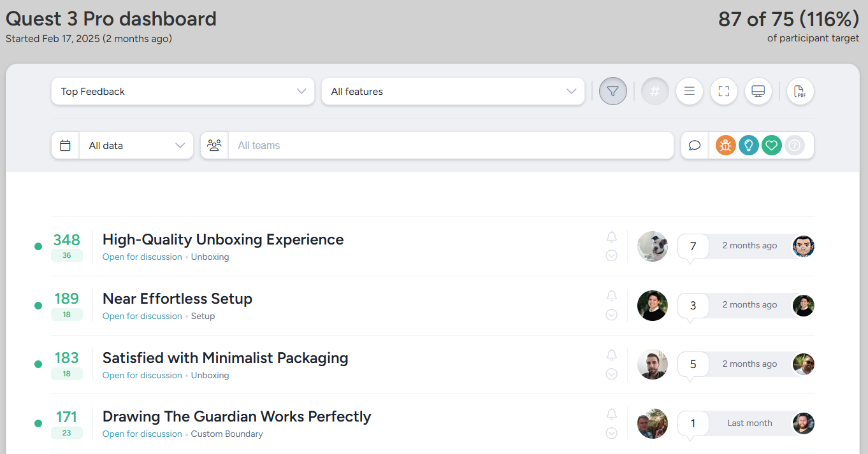This screenshot has width=868, height=454.
Task: Click the Quest 3 Pro dashboard title
Action: 111,19
